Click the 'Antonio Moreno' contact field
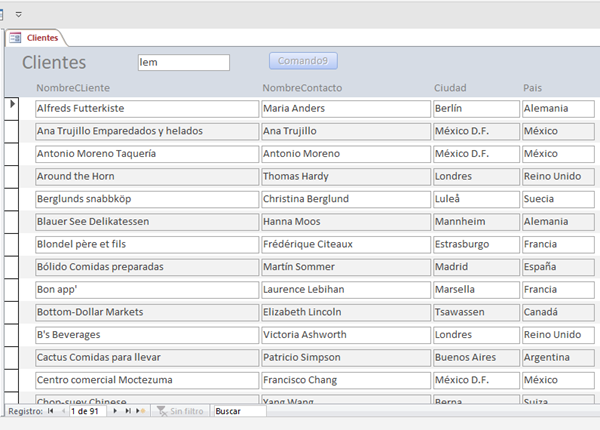 [x=346, y=154]
